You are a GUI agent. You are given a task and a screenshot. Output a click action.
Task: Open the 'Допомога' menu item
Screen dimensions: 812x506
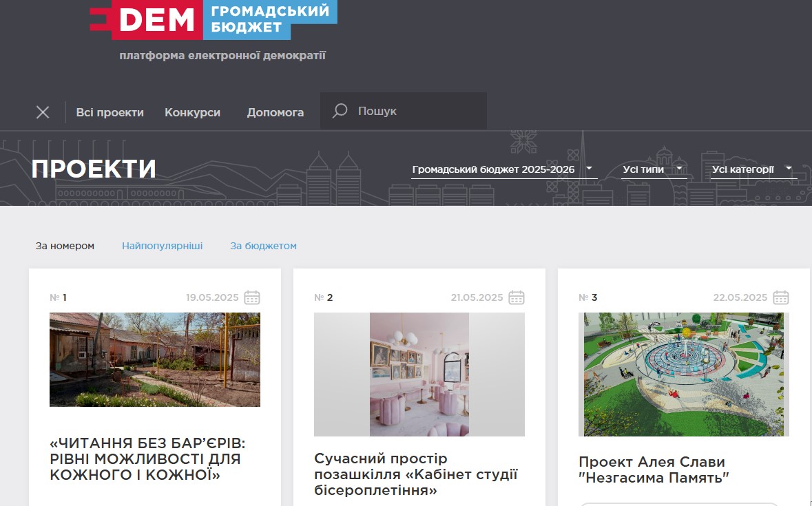pos(275,112)
